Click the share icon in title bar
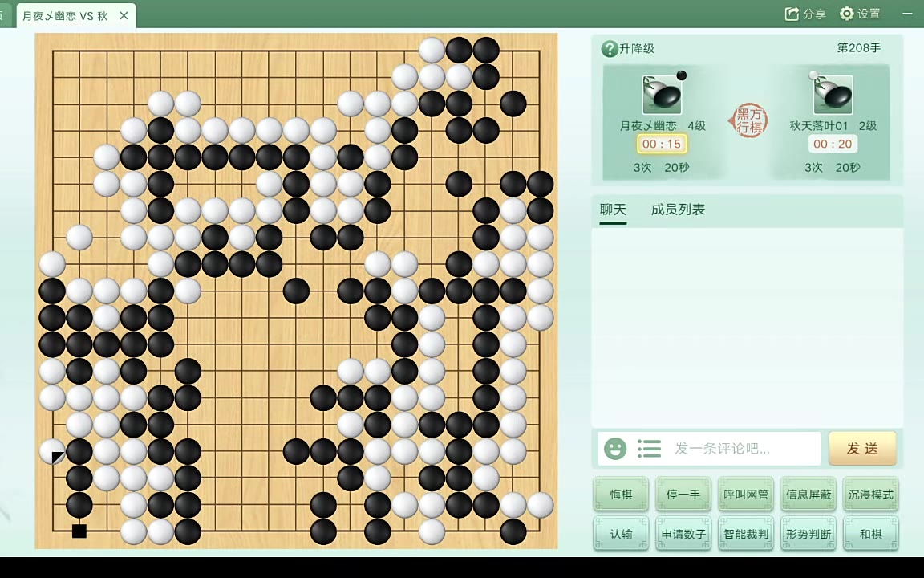The height and width of the screenshot is (578, 924). tap(792, 14)
